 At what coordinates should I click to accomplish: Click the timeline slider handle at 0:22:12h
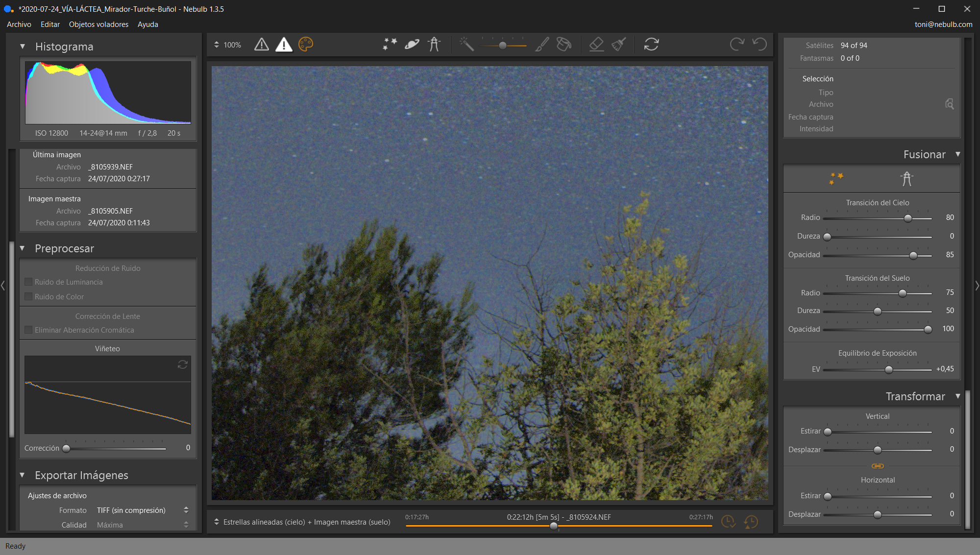coord(554,526)
